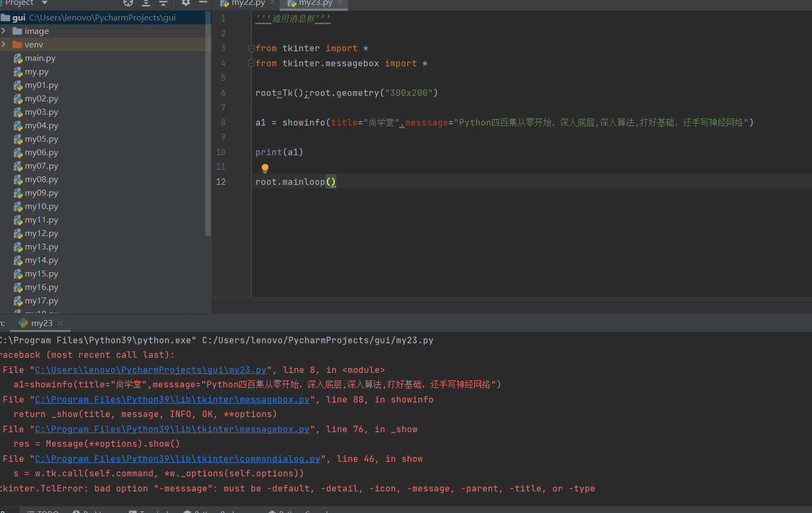Image resolution: width=812 pixels, height=513 pixels.
Task: Select main.py in the project tree
Action: (x=40, y=58)
